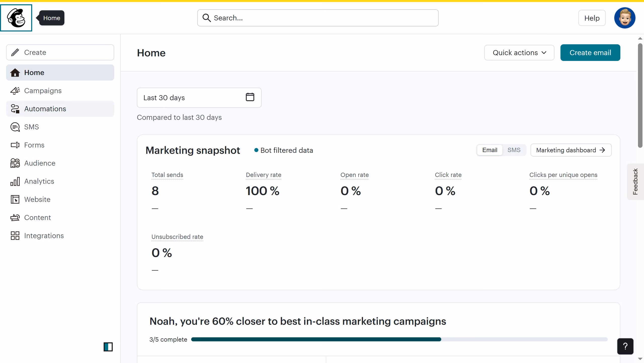Open the user avatar profile menu

(625, 18)
